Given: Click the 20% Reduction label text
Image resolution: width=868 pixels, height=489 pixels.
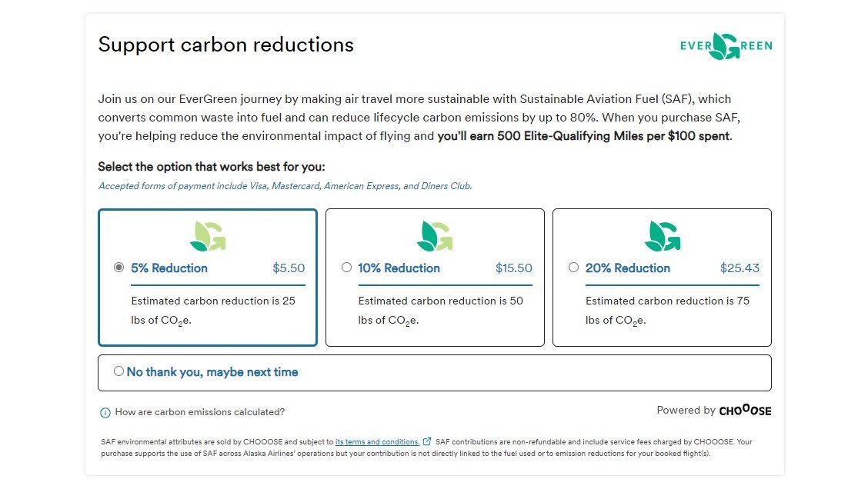Looking at the screenshot, I should coord(627,268).
